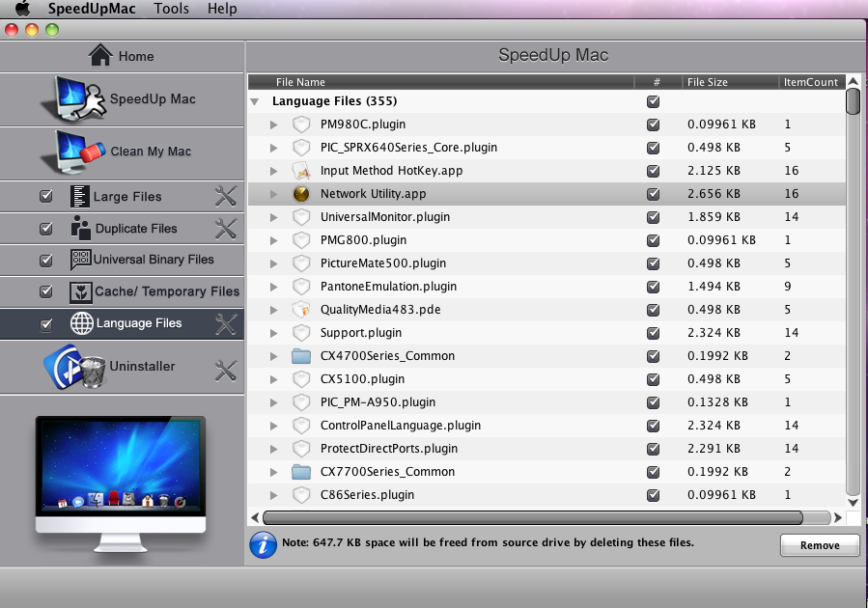Click the iMac preview image

pos(121,484)
